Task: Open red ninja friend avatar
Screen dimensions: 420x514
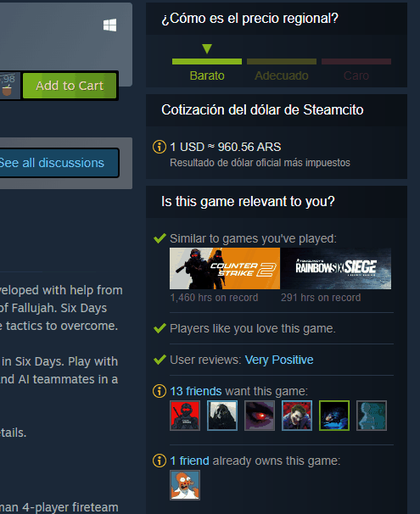Action: [185, 416]
